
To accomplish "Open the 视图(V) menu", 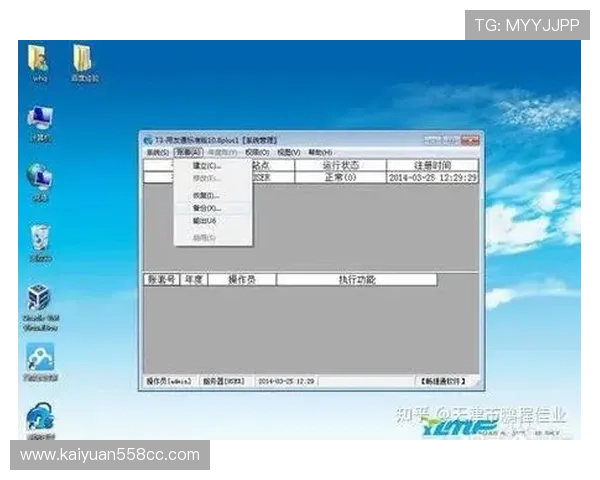I will click(288, 152).
